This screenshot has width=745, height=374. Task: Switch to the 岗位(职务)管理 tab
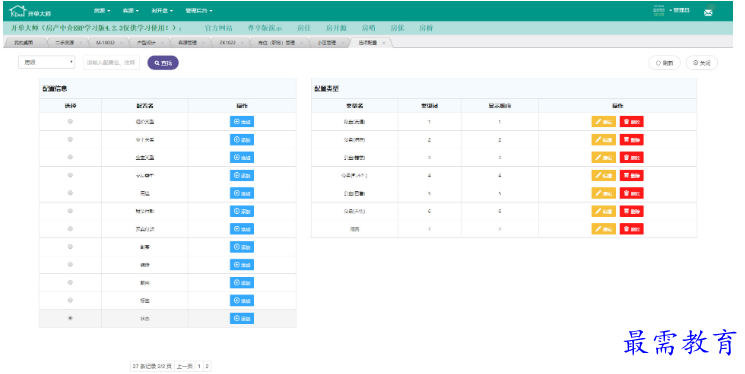tap(279, 43)
